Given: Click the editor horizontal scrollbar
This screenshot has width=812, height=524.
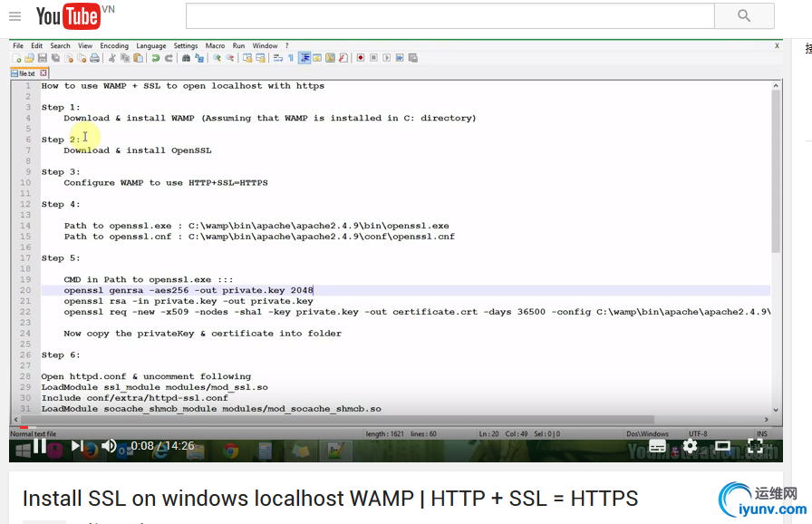Looking at the screenshot, I should [x=338, y=420].
